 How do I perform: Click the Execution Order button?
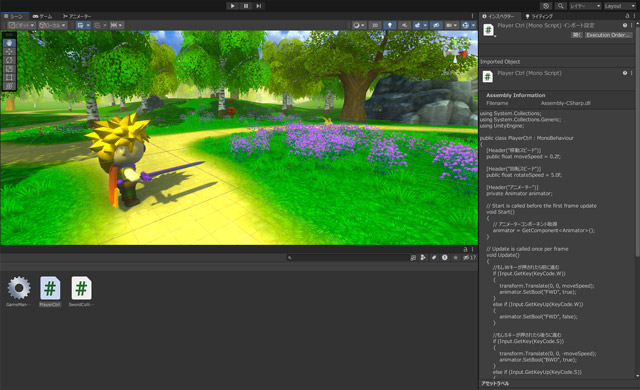tap(608, 35)
